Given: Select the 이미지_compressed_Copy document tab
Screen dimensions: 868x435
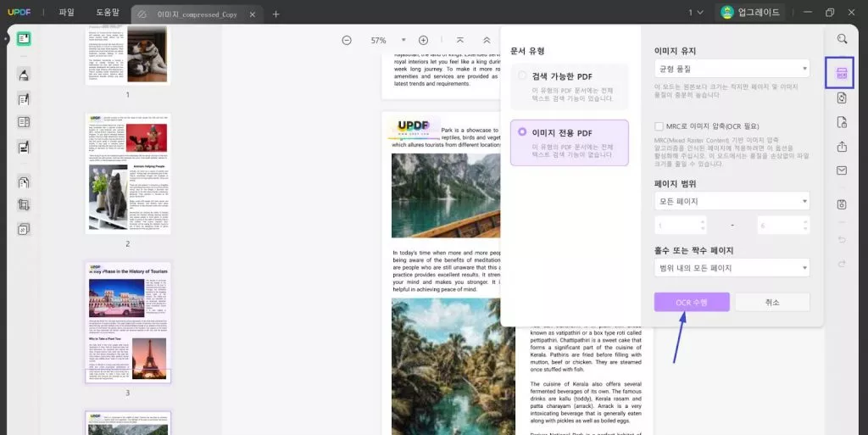Looking at the screenshot, I should point(197,14).
